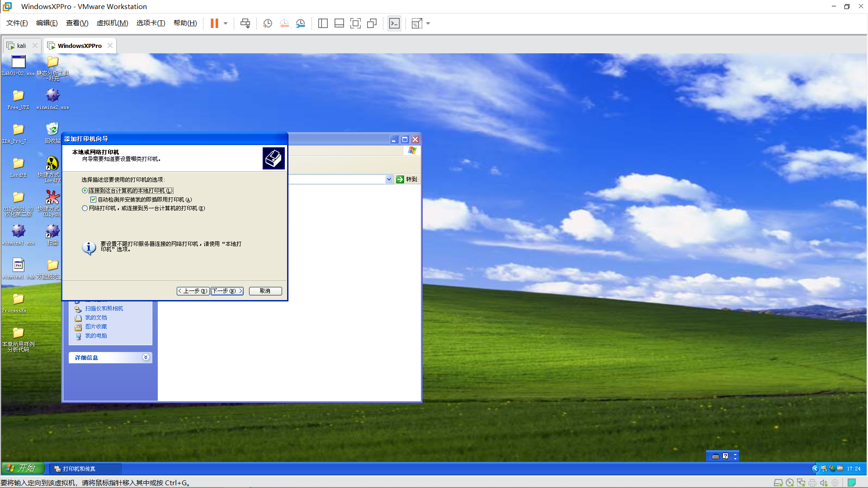Open the power options dropdown arrow next to pause

coord(226,23)
